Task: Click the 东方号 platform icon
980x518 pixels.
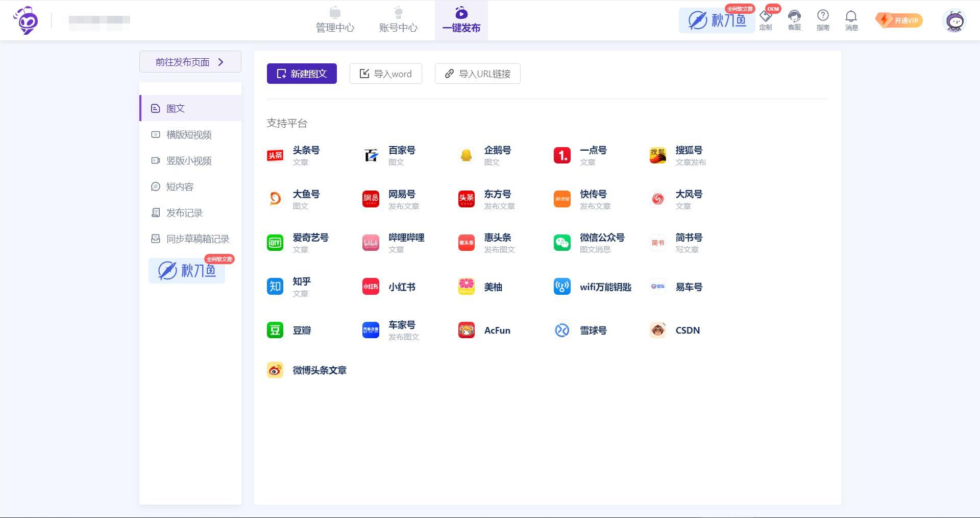Action: pos(466,199)
